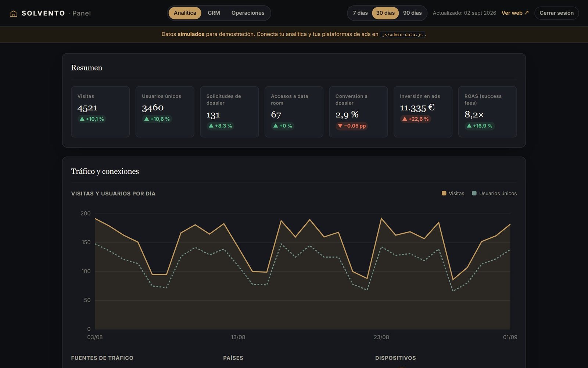Click the Solicitudes de dossier 131 value
The image size is (588, 368).
coord(213,114)
